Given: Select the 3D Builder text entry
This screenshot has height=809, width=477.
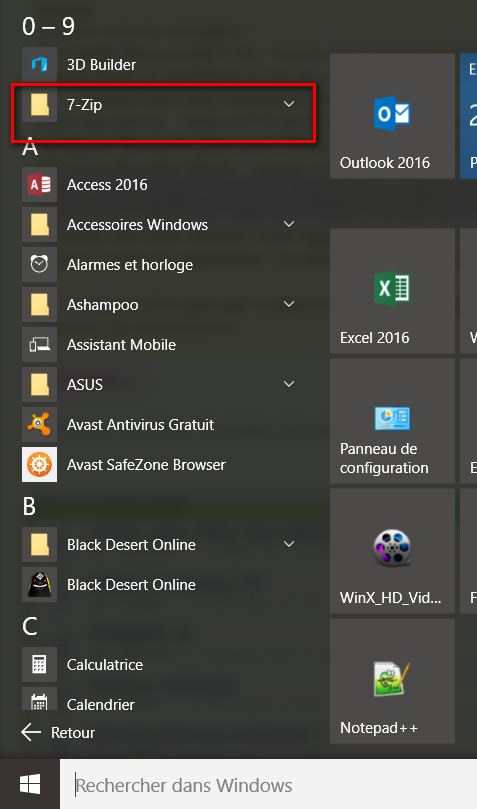Looking at the screenshot, I should 102,64.
